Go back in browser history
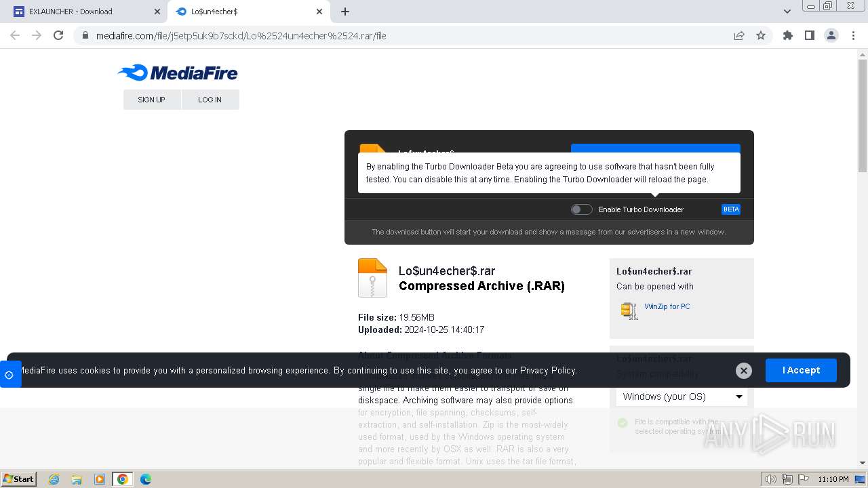 15,35
